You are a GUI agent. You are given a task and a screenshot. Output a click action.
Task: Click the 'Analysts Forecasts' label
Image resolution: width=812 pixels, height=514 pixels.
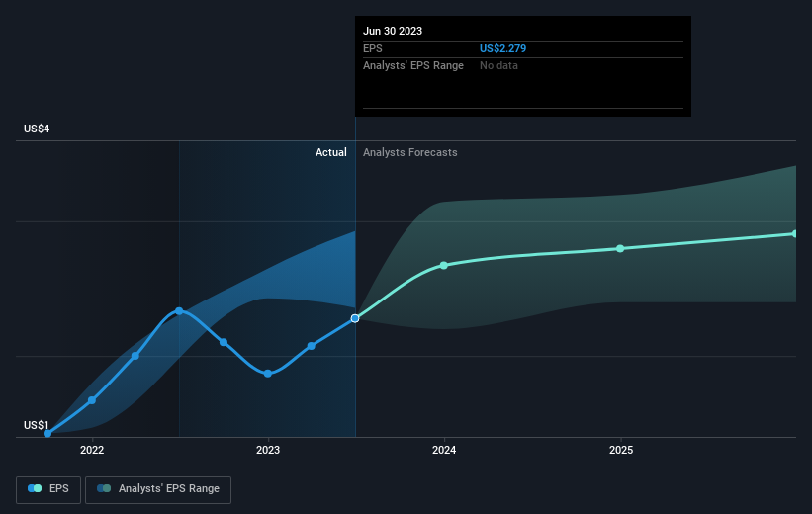[410, 152]
